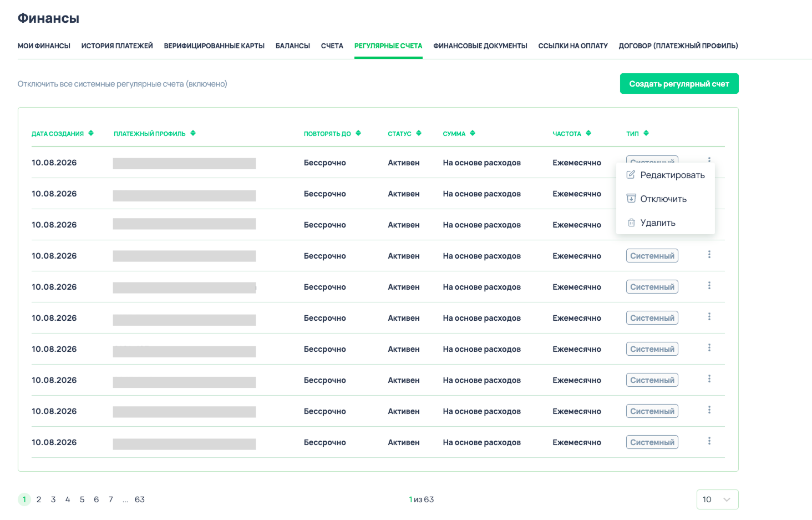
Task: Go to pagination page 6
Action: (97, 499)
